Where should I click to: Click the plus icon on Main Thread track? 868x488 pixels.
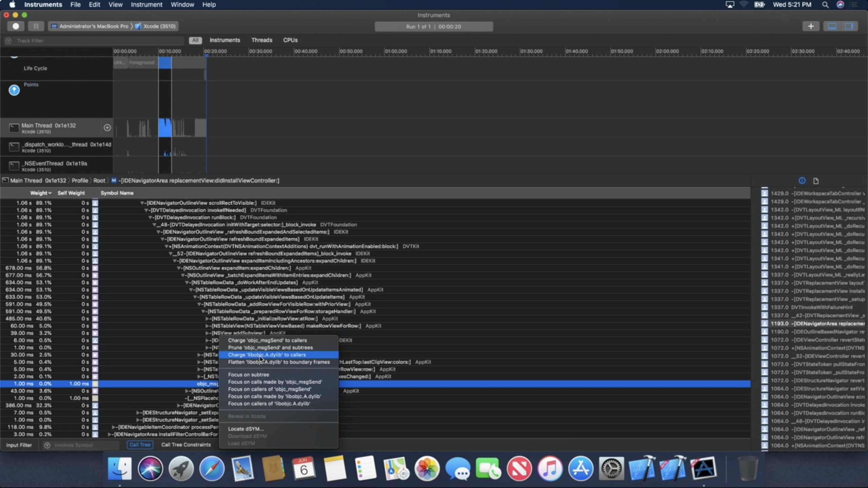107,127
